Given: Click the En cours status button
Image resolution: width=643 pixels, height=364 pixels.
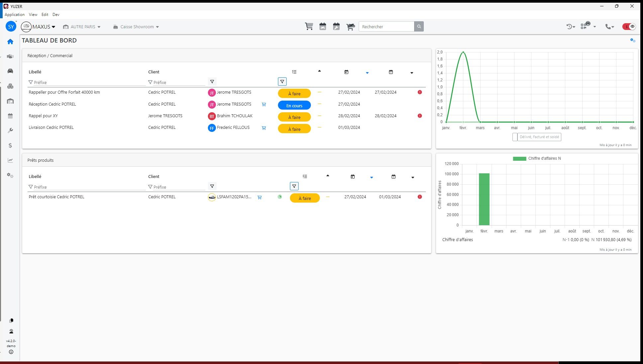Looking at the screenshot, I should (294, 106).
